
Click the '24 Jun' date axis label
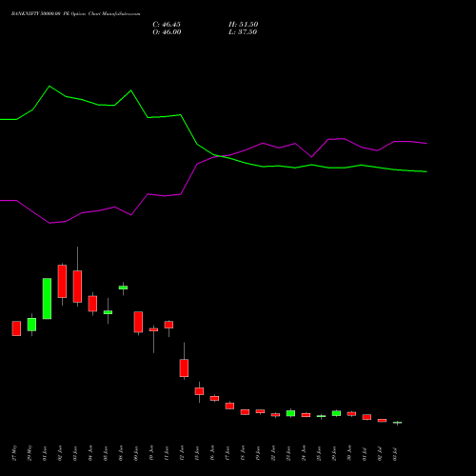[x=304, y=453]
